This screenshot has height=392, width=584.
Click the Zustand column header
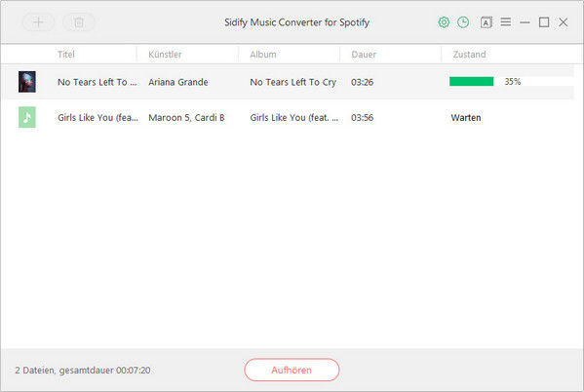pyautogui.click(x=469, y=55)
